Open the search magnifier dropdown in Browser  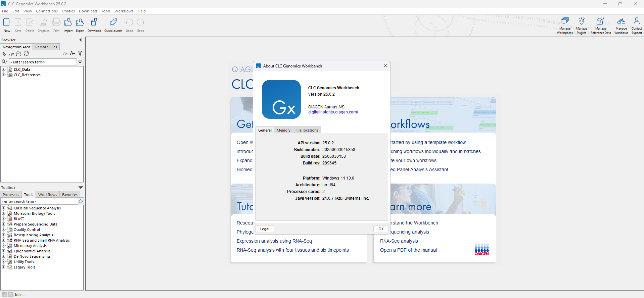[x=4, y=62]
